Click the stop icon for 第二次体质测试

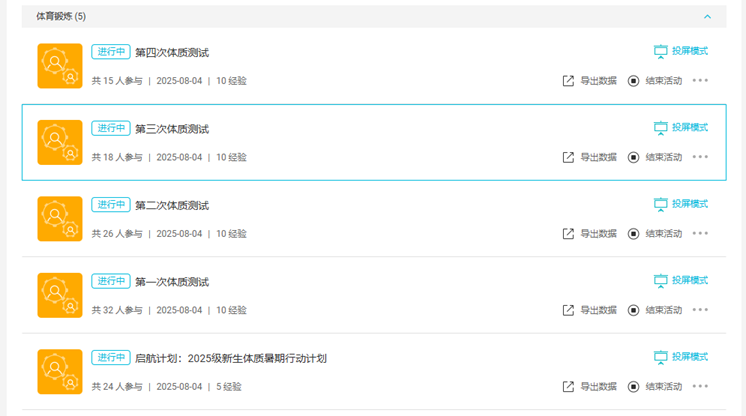coord(633,234)
